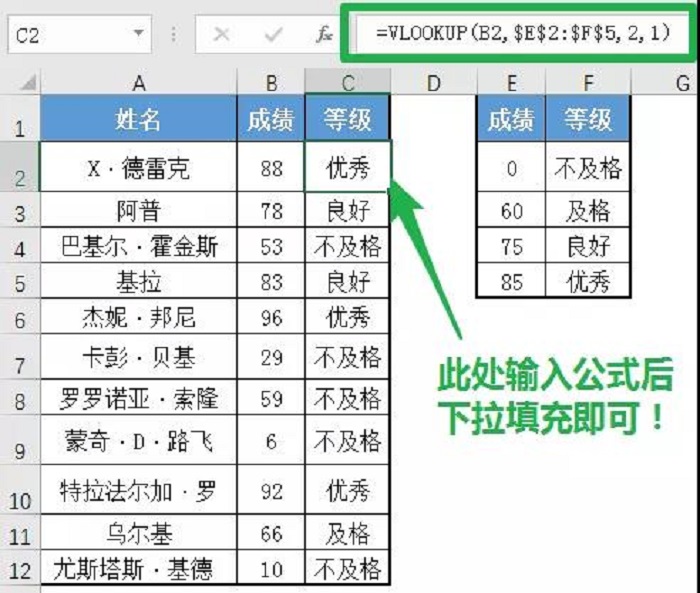Image resolution: width=700 pixels, height=593 pixels.
Task: Click cell with score 83
Action: click(271, 281)
